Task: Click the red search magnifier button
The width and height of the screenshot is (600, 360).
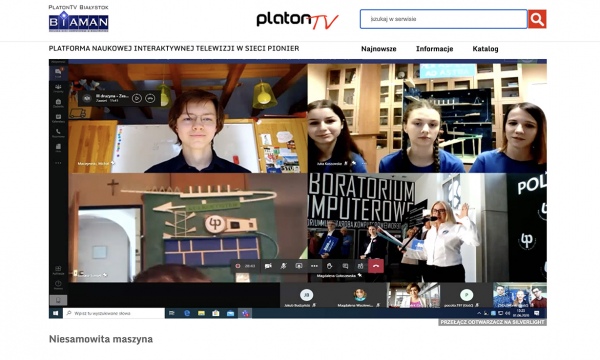Action: pyautogui.click(x=537, y=19)
